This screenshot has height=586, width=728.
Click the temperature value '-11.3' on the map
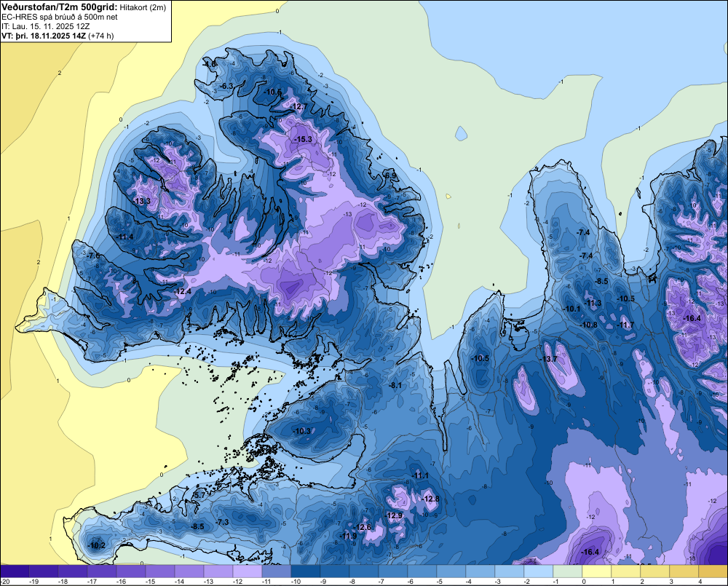[593, 304]
